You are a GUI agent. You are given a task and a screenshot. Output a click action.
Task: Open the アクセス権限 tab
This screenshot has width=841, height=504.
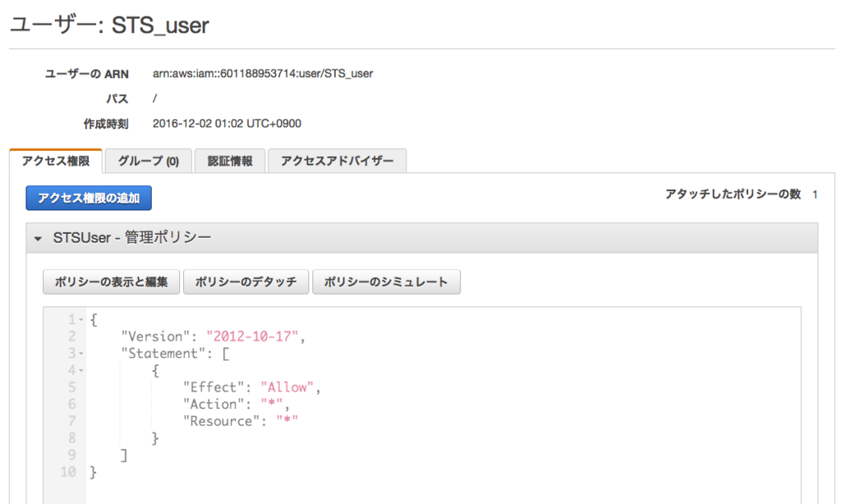56,161
